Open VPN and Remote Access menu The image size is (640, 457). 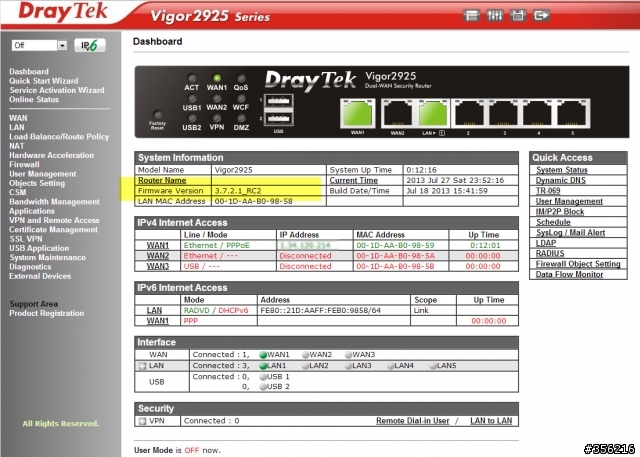tap(54, 220)
